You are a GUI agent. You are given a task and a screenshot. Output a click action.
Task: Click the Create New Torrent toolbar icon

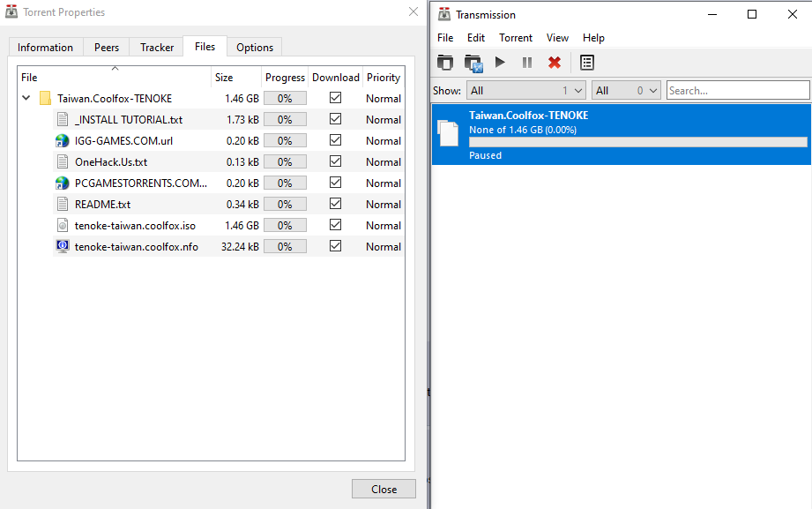coord(473,64)
